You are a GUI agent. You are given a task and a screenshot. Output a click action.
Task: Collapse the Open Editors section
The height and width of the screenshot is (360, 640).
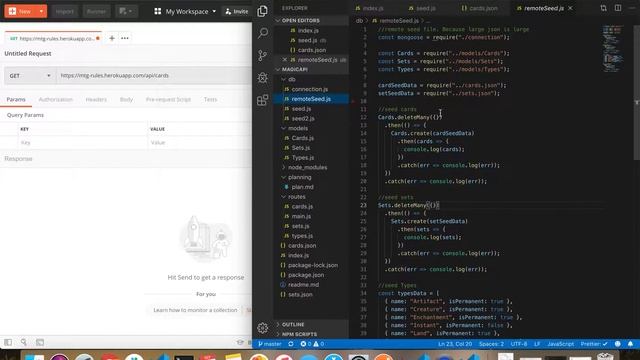click(x=278, y=20)
